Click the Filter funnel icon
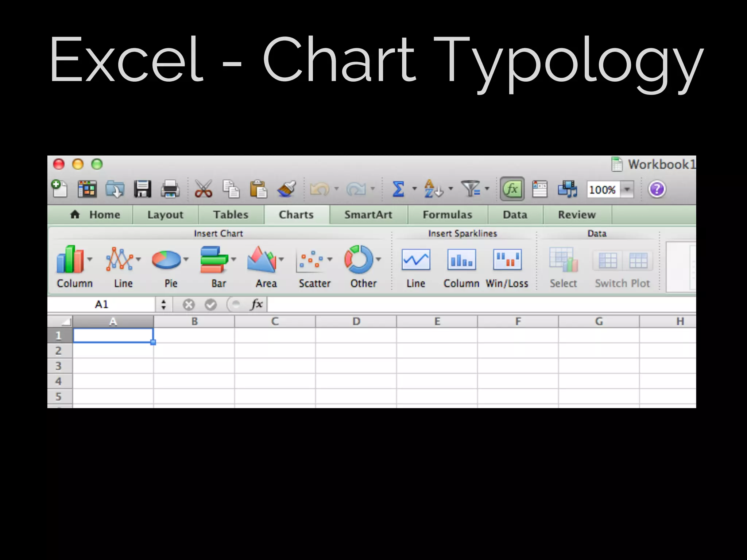Screen dimensions: 747x560 [471, 189]
